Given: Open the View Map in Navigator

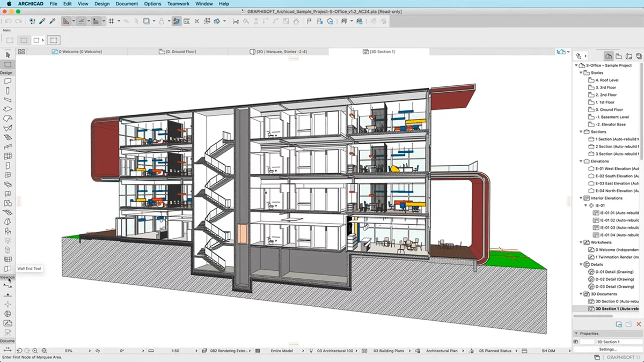Looking at the screenshot, I should coord(619,56).
